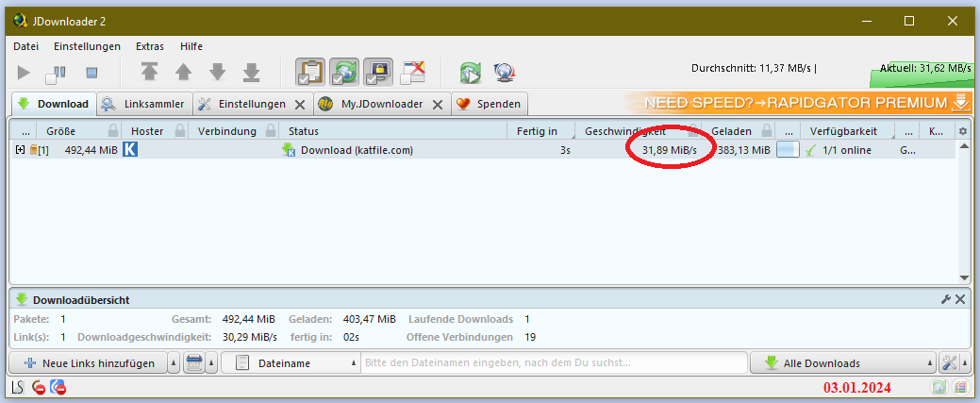
Task: Click the 1/1 online availability cell
Action: (846, 150)
